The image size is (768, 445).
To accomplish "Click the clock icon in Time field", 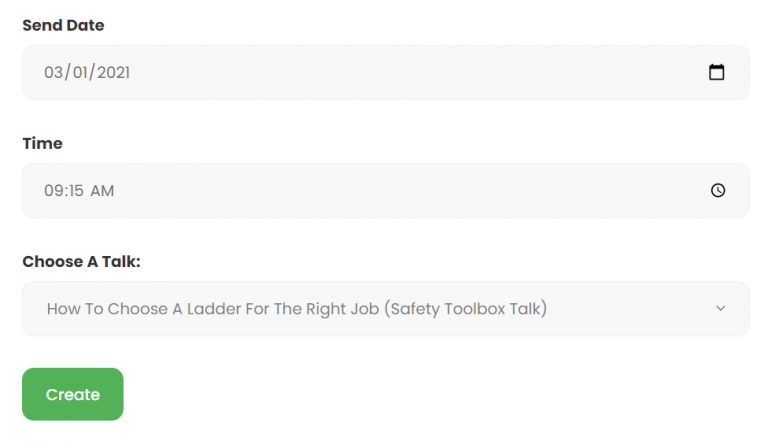I will (717, 190).
